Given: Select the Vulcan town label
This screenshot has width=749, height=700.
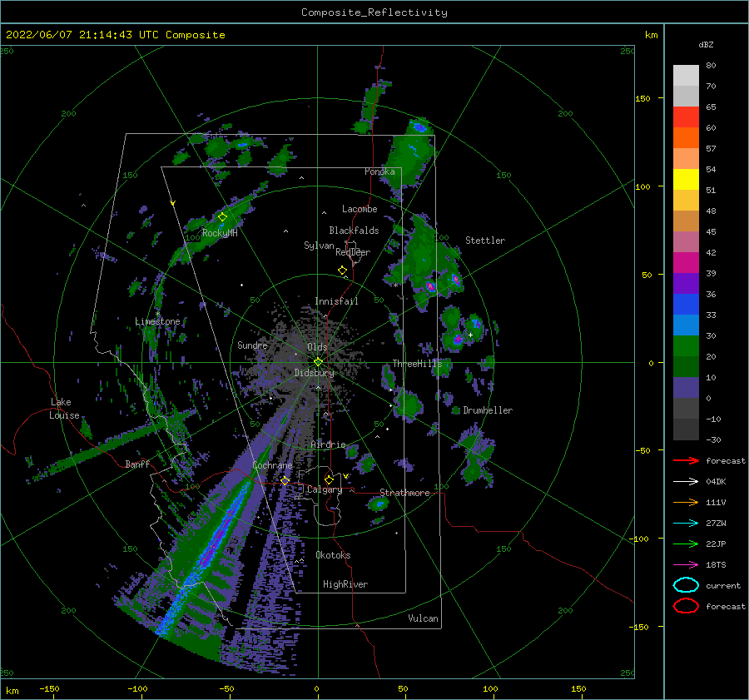Looking at the screenshot, I should point(423,618).
